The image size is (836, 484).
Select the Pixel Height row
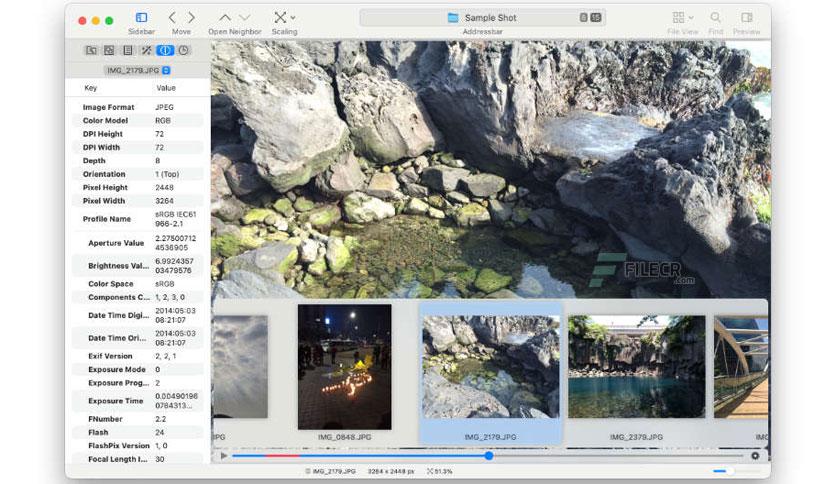click(138, 187)
